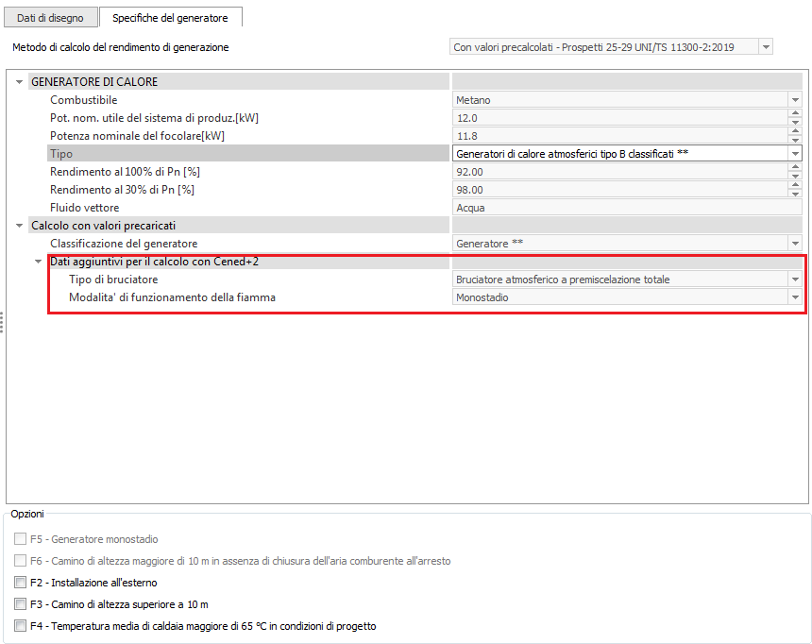Click the Rendimento al 100% di Pn field
This screenshot has height=644, width=812.
(x=618, y=172)
